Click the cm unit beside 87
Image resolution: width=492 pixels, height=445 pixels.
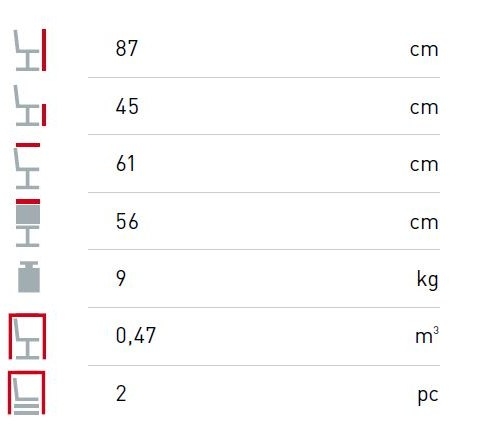[424, 50]
